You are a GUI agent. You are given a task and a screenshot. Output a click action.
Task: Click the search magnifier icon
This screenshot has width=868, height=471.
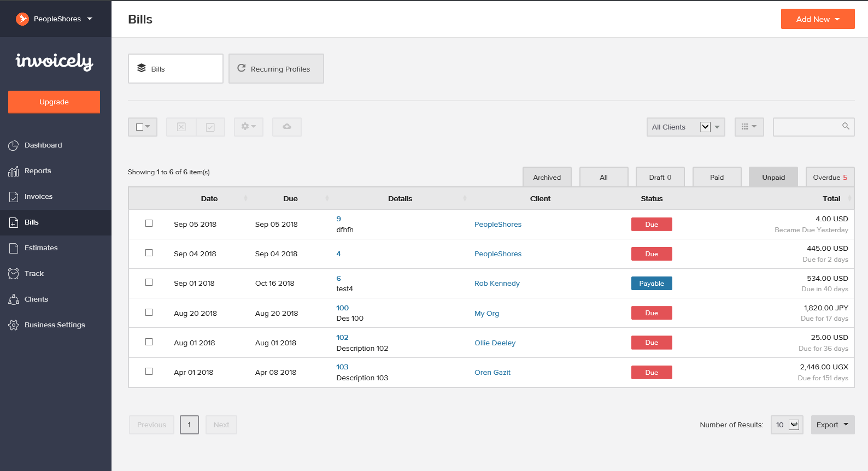pyautogui.click(x=845, y=126)
